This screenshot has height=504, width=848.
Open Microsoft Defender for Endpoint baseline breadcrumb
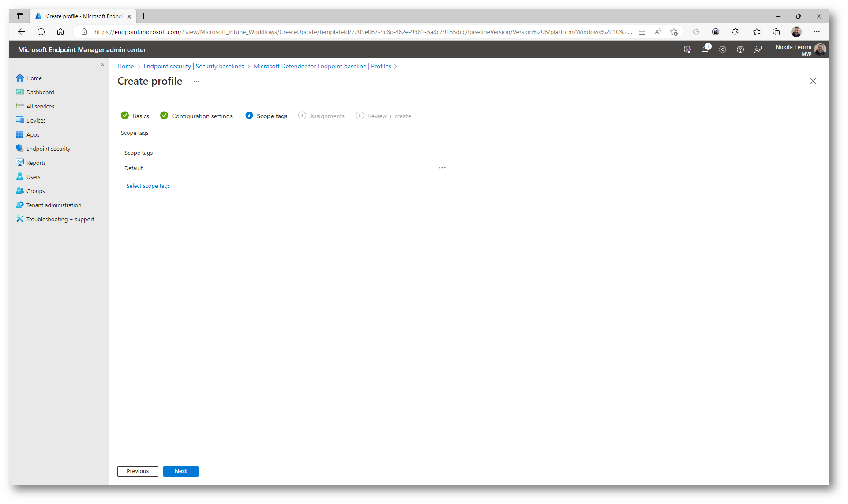click(323, 66)
